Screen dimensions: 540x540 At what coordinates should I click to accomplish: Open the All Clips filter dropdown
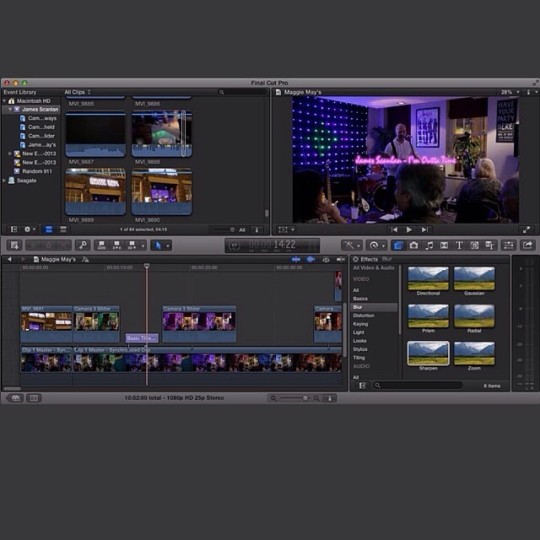77,92
